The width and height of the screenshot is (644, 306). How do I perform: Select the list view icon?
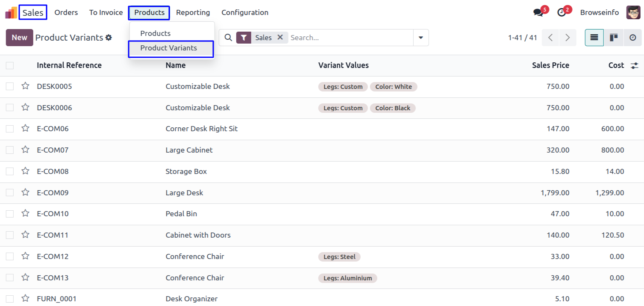click(x=594, y=38)
